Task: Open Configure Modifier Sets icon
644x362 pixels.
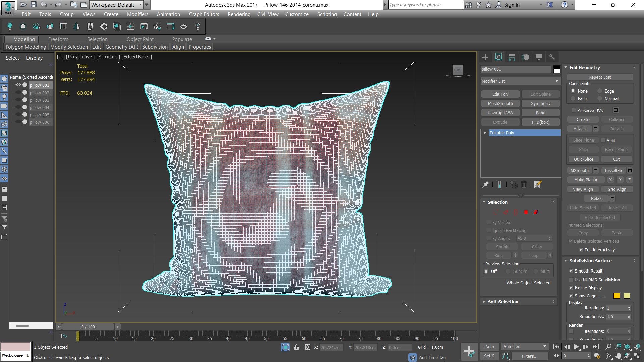Action: click(x=538, y=184)
